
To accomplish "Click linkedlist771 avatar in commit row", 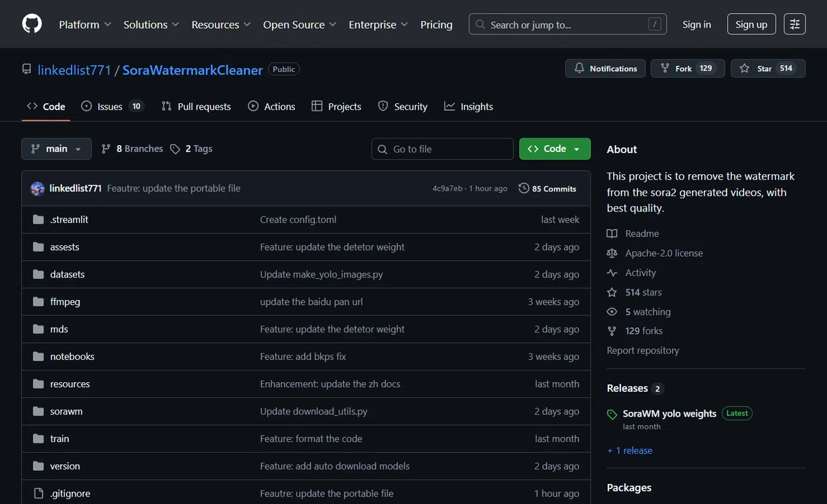I will [x=38, y=188].
